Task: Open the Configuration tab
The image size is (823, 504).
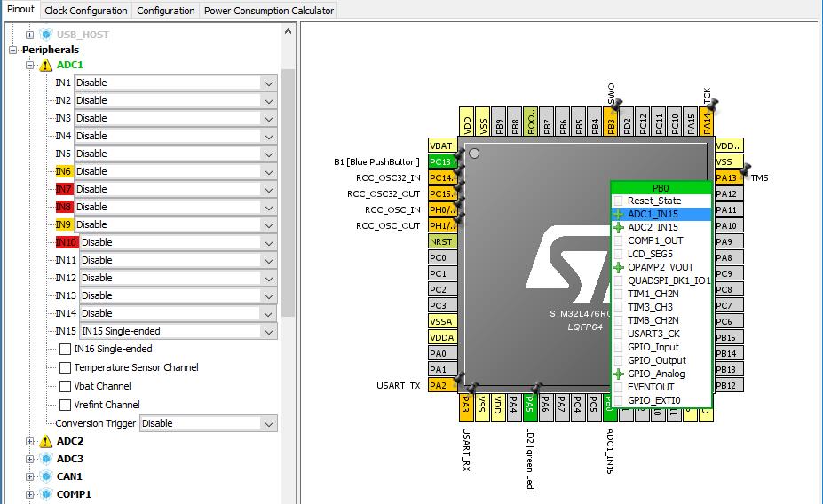Action: coord(166,11)
